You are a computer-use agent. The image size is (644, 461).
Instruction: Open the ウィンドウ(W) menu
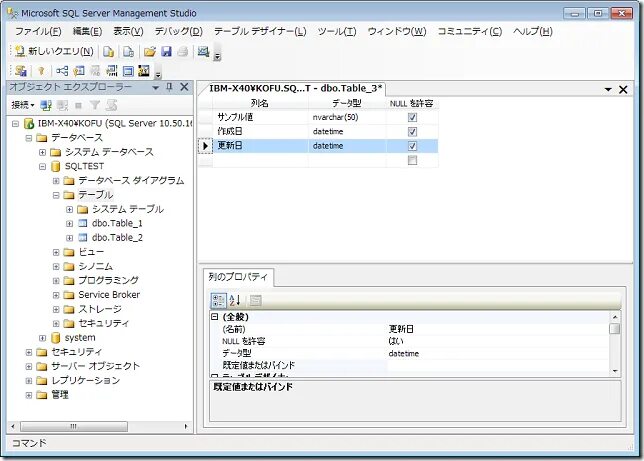pyautogui.click(x=397, y=32)
